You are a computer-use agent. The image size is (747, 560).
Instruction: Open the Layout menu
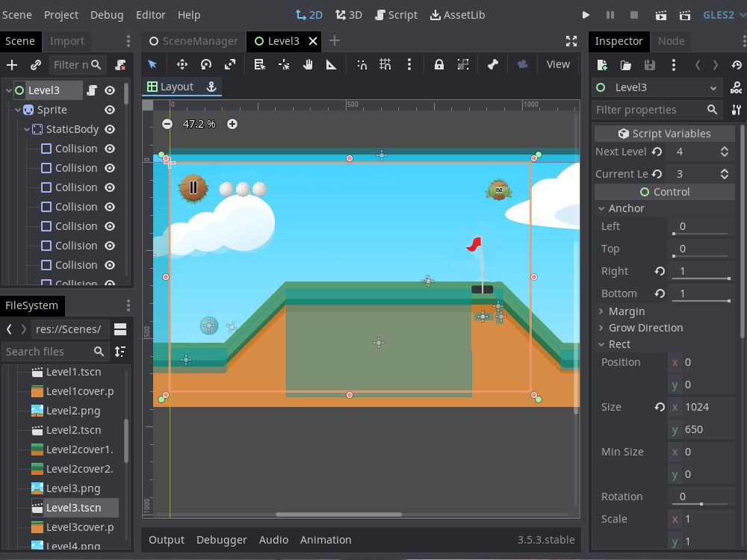click(170, 87)
